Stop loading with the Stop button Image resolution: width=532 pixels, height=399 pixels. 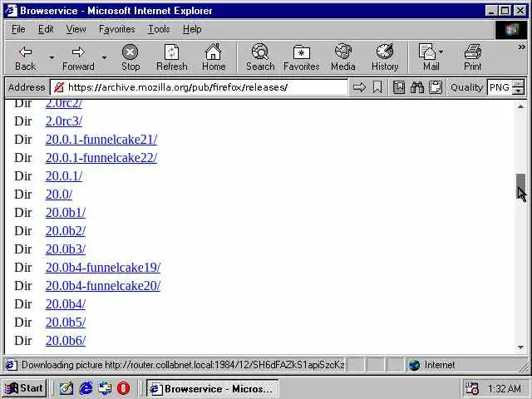[131, 57]
